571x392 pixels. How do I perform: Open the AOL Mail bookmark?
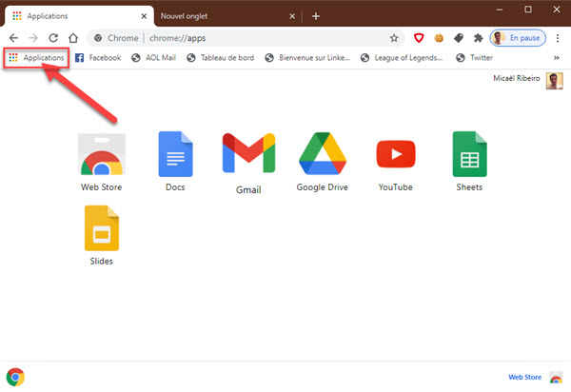tap(153, 57)
